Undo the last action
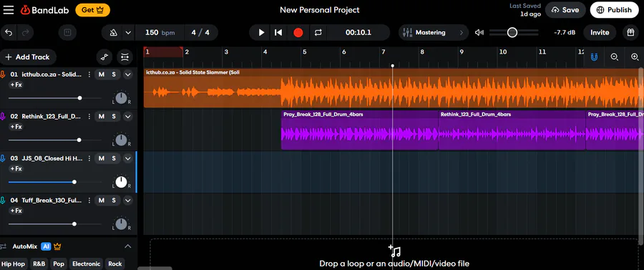Viewport: 644px width, 270px height. [x=9, y=32]
